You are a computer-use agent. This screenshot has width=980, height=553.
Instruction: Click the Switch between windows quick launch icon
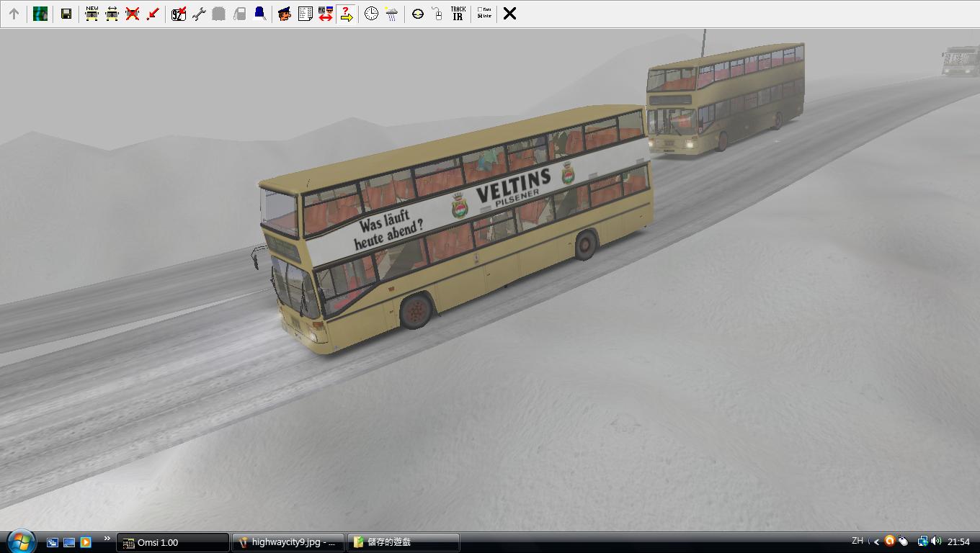tap(53, 542)
